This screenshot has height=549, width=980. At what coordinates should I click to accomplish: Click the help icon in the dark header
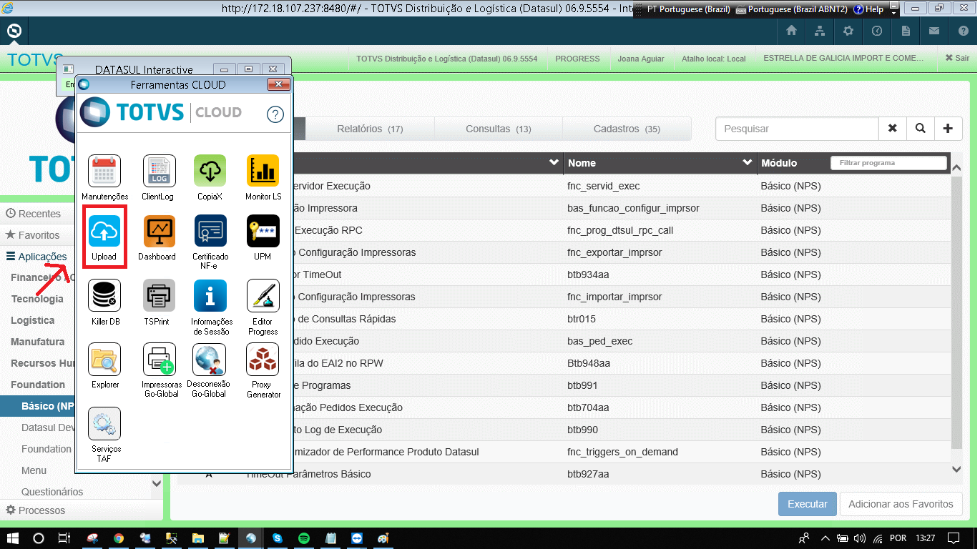(x=963, y=31)
